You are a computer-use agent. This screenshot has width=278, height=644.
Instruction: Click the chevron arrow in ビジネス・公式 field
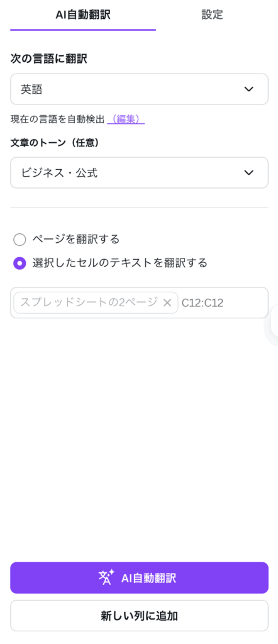pos(249,172)
